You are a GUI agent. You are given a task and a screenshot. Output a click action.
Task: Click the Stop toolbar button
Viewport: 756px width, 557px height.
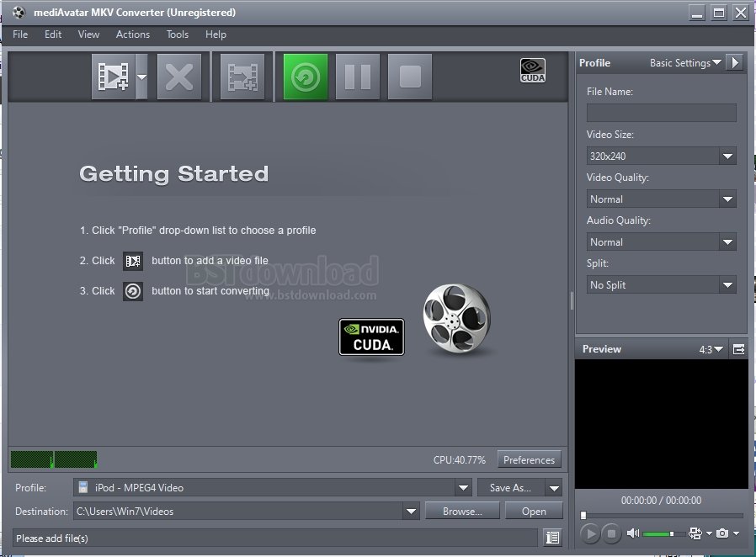pyautogui.click(x=410, y=76)
